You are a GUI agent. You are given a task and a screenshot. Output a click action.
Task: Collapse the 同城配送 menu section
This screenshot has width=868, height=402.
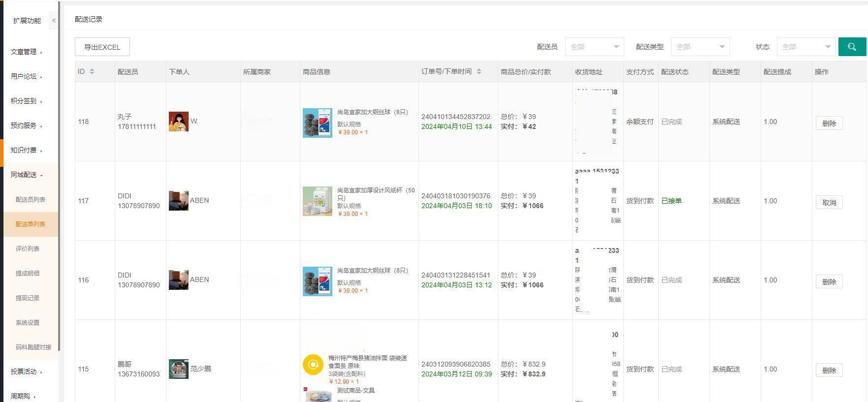(x=27, y=175)
